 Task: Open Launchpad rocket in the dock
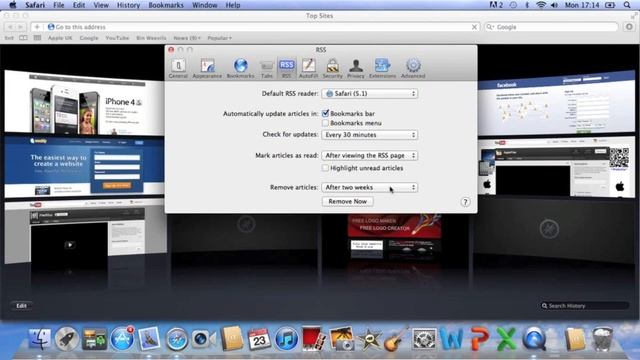tap(67, 339)
